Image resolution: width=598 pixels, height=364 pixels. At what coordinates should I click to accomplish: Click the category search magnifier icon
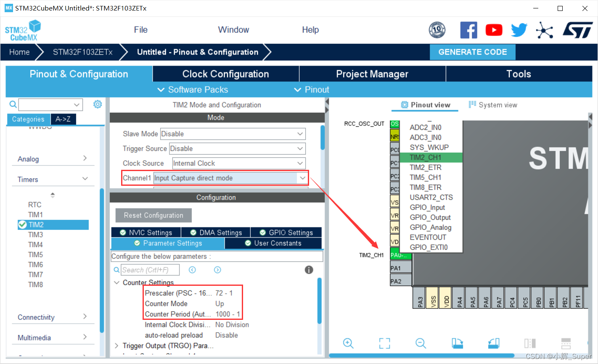(x=13, y=104)
